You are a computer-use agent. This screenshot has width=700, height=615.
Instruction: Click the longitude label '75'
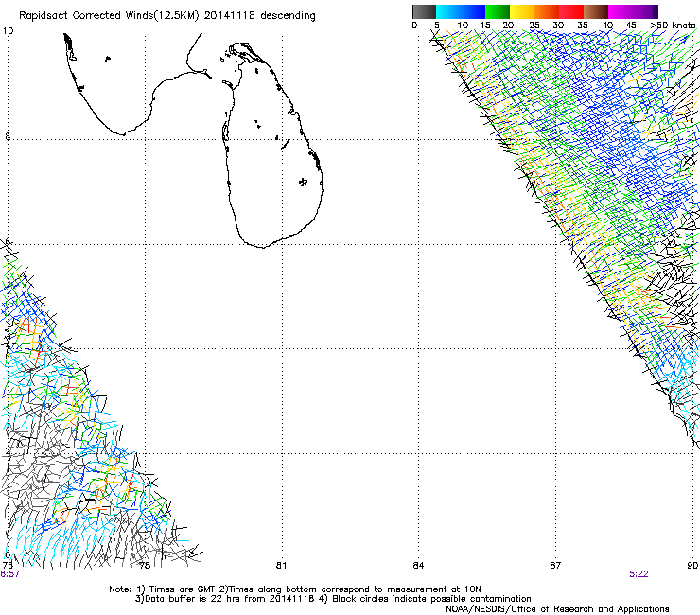pos(8,565)
